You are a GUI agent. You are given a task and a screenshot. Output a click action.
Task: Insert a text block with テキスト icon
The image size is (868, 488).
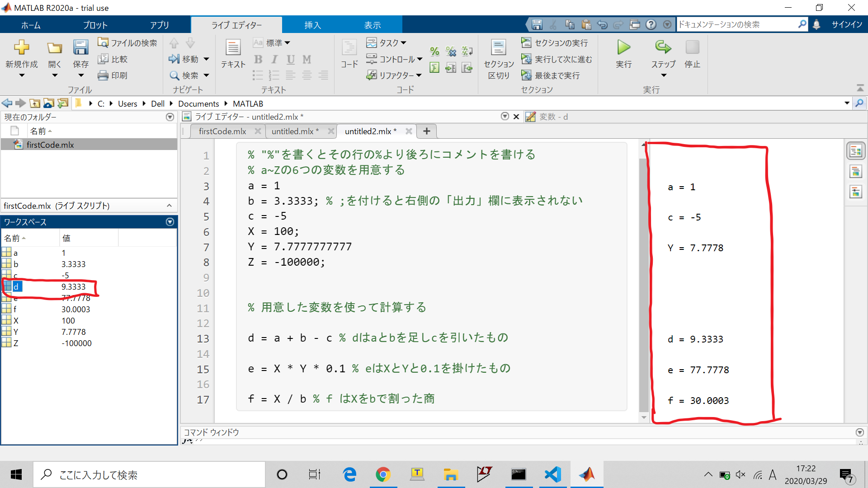[x=233, y=47]
